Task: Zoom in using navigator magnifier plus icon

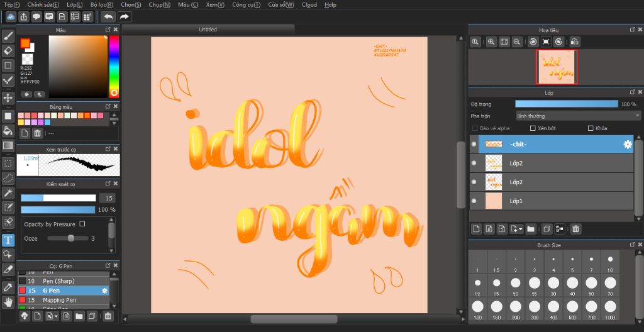Action: pos(491,41)
